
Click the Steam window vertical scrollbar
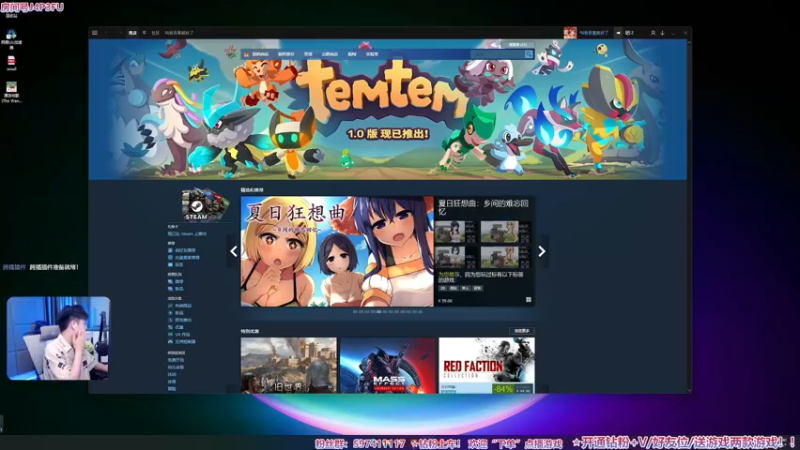point(689,214)
